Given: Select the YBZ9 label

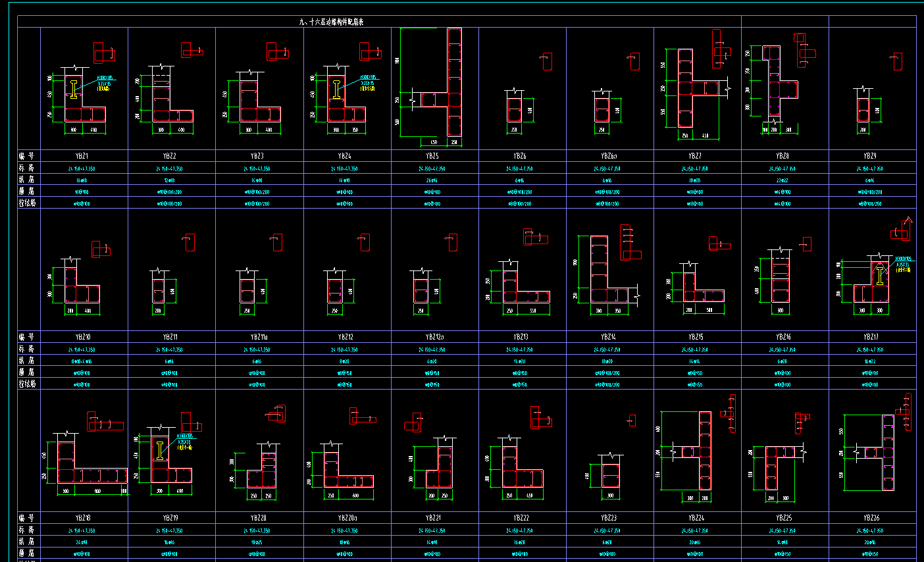Looking at the screenshot, I should [870, 157].
